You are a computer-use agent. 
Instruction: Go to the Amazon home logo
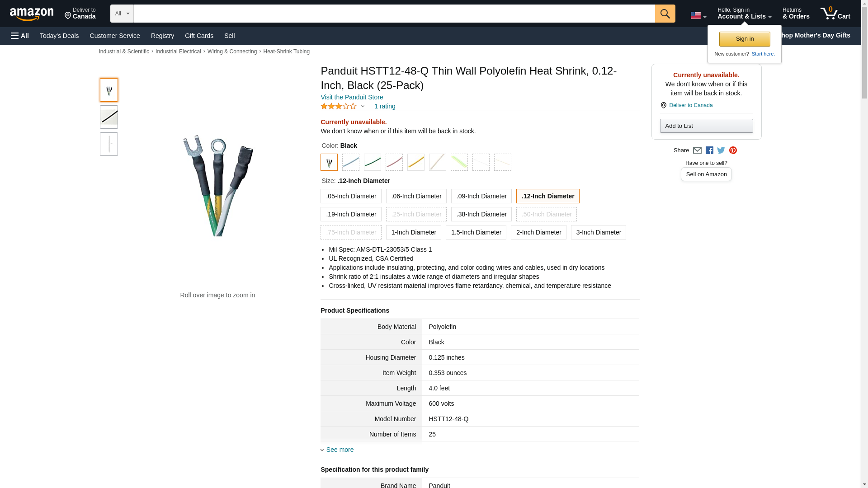[32, 14]
